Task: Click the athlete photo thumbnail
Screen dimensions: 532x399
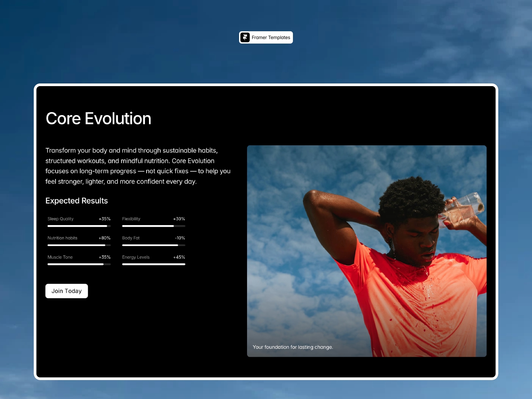Action: 366,251
